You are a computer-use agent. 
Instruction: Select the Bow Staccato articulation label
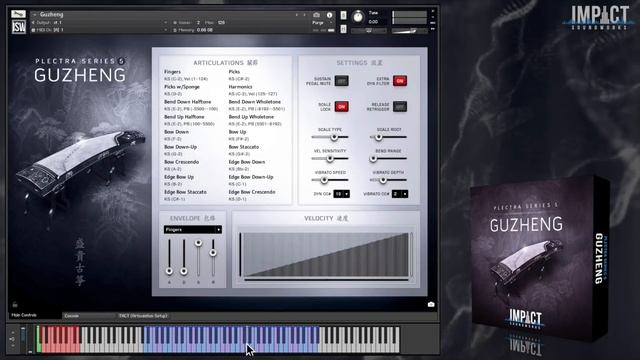(244, 147)
